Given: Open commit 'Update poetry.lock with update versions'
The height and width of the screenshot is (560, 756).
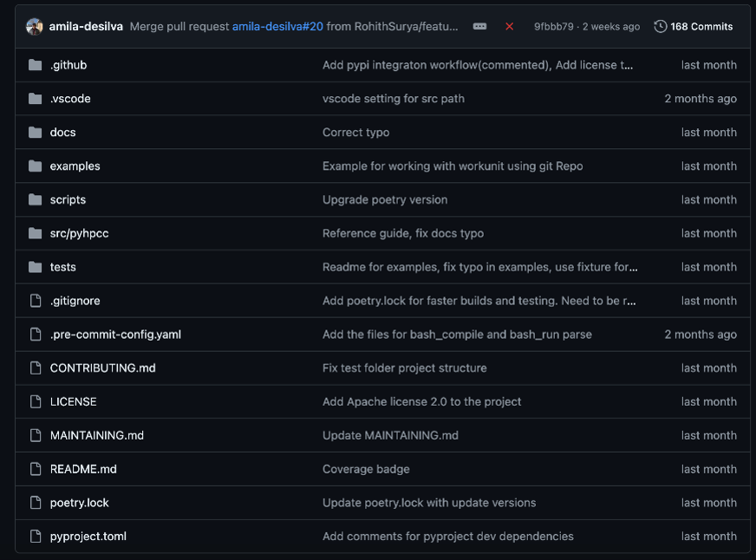Looking at the screenshot, I should [429, 503].
